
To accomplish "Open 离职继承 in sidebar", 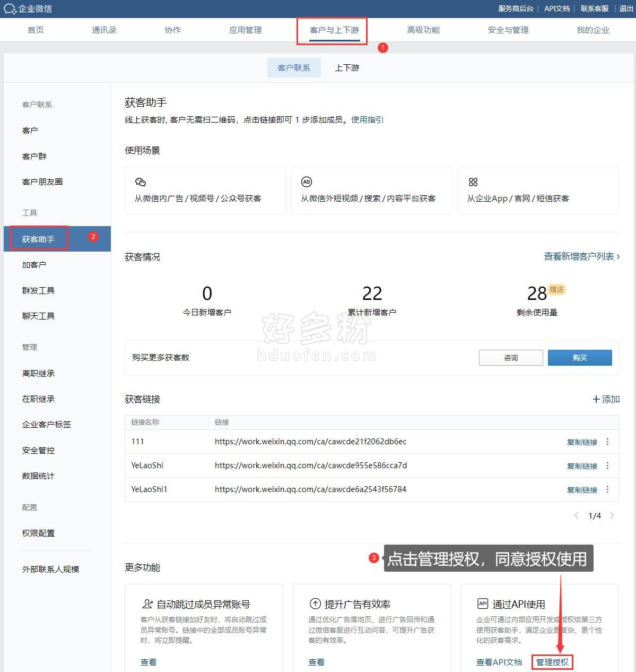I will point(38,374).
